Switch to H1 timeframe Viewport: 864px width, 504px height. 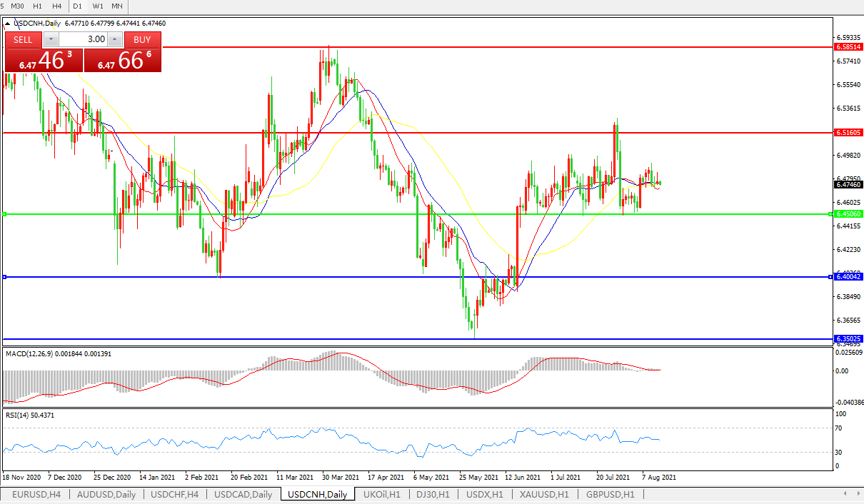pos(38,6)
